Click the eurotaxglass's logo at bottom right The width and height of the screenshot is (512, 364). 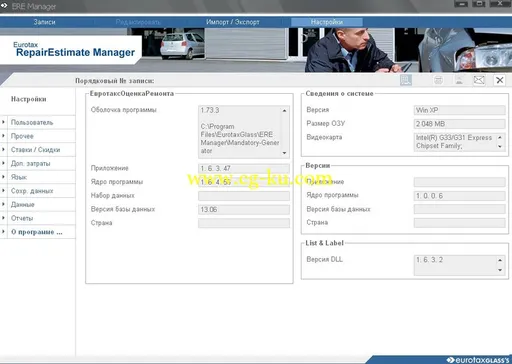(x=478, y=360)
